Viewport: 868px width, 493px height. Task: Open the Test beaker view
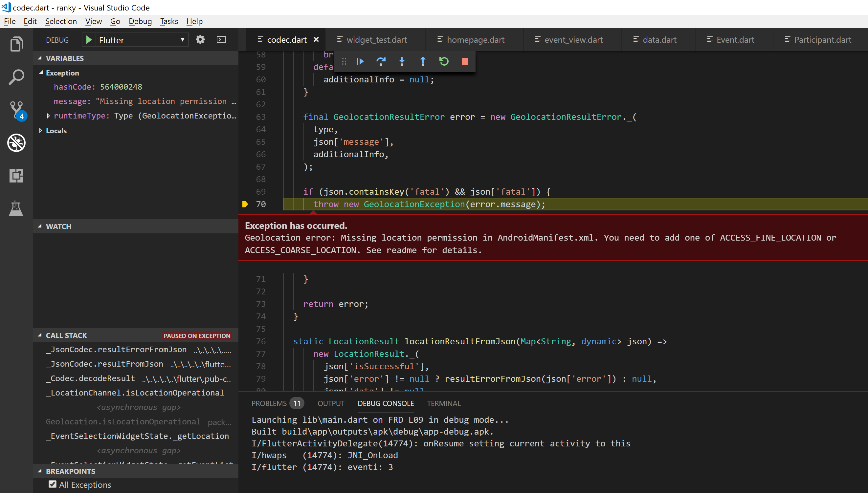(16, 208)
